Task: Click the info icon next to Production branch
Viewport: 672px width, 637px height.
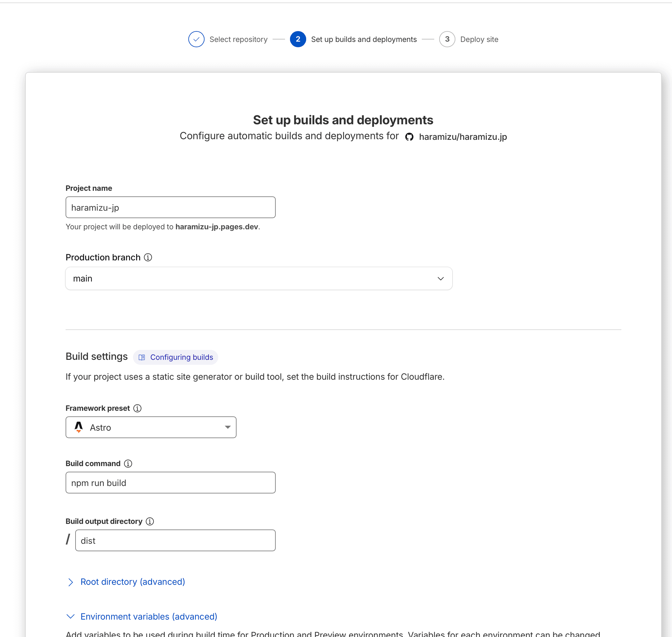Action: pos(148,257)
